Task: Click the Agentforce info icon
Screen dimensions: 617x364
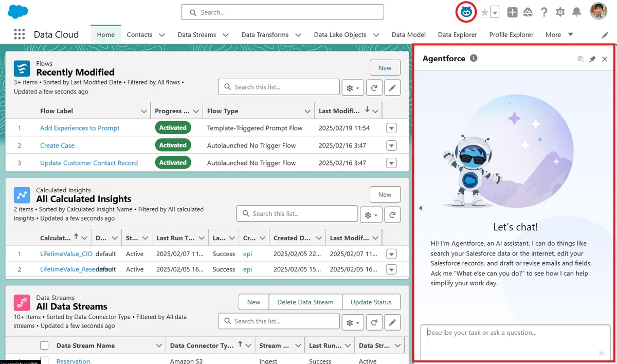Action: pos(474,58)
